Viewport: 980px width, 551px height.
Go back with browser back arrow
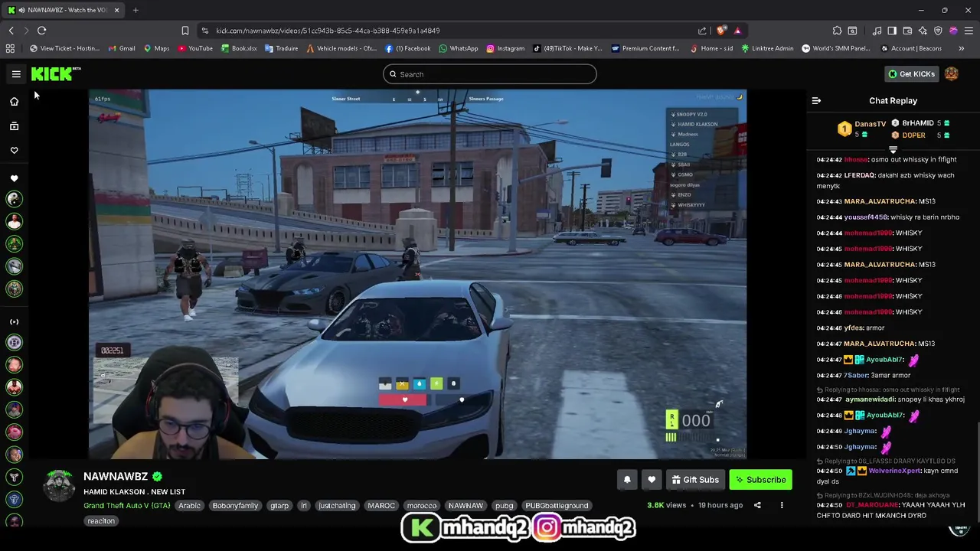click(11, 31)
